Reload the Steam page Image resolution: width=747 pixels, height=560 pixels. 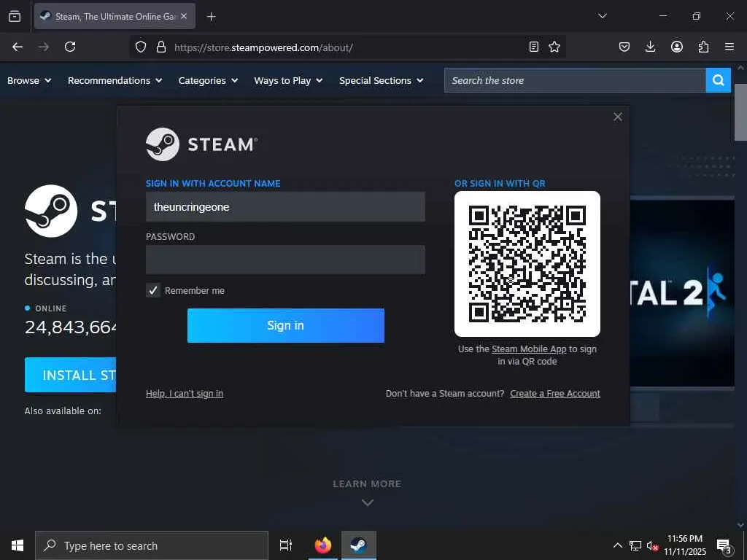tap(70, 47)
